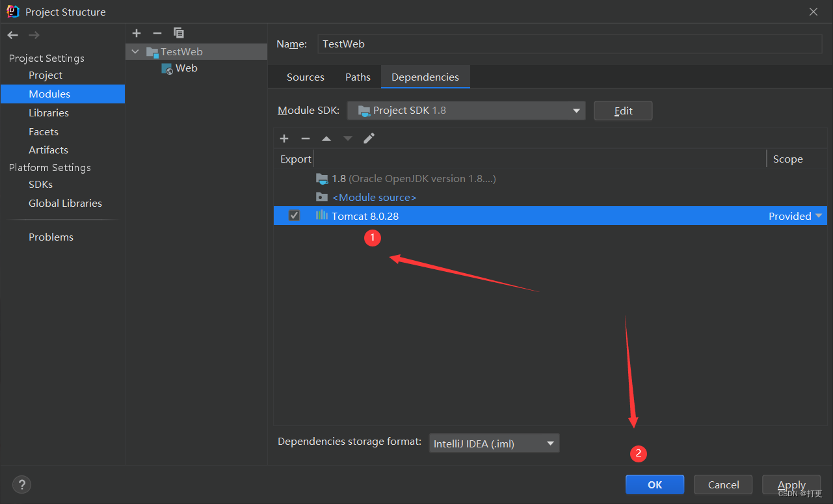Click the Module source folder icon
This screenshot has width=833, height=504.
322,197
